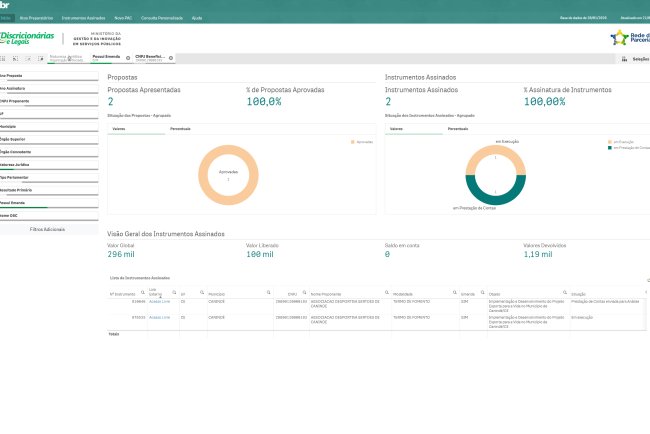Select Valores tab in Instrumentos Assinados chart
This screenshot has width=650, height=434.
(x=414, y=129)
